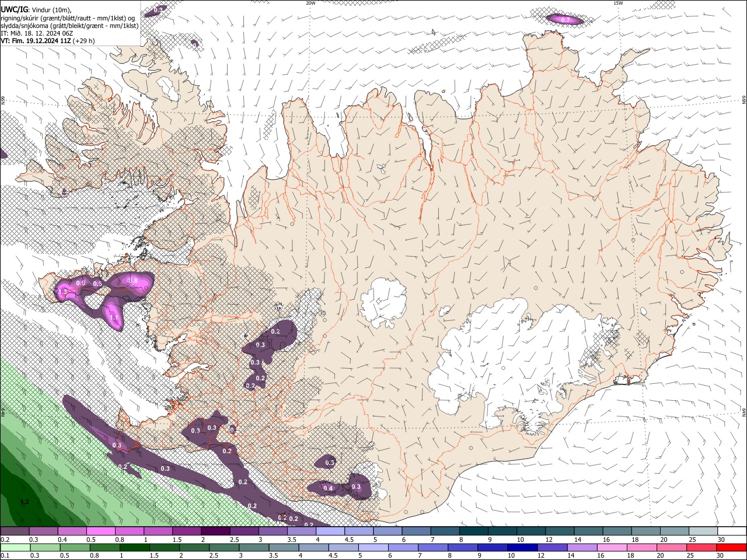
Task: Click the 1.2 value in the dark green area
Action: click(25, 502)
